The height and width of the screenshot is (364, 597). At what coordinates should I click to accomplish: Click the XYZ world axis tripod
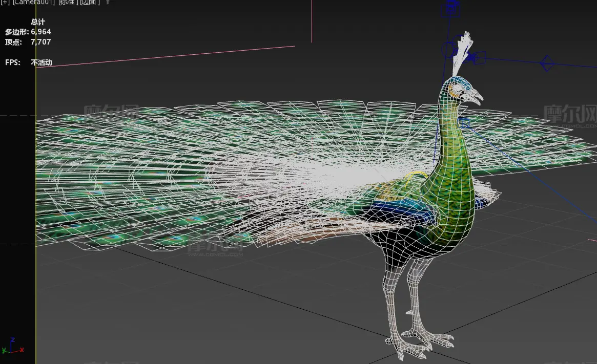pyautogui.click(x=11, y=347)
